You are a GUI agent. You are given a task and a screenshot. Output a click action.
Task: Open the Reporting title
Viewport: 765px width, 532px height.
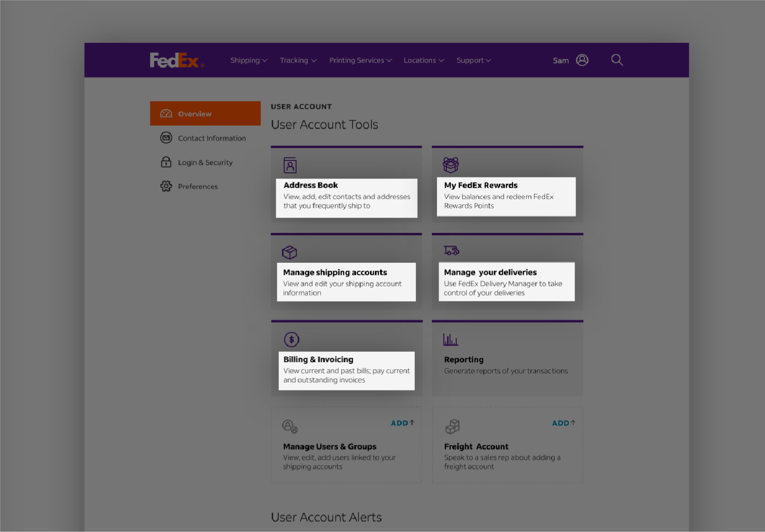click(464, 360)
